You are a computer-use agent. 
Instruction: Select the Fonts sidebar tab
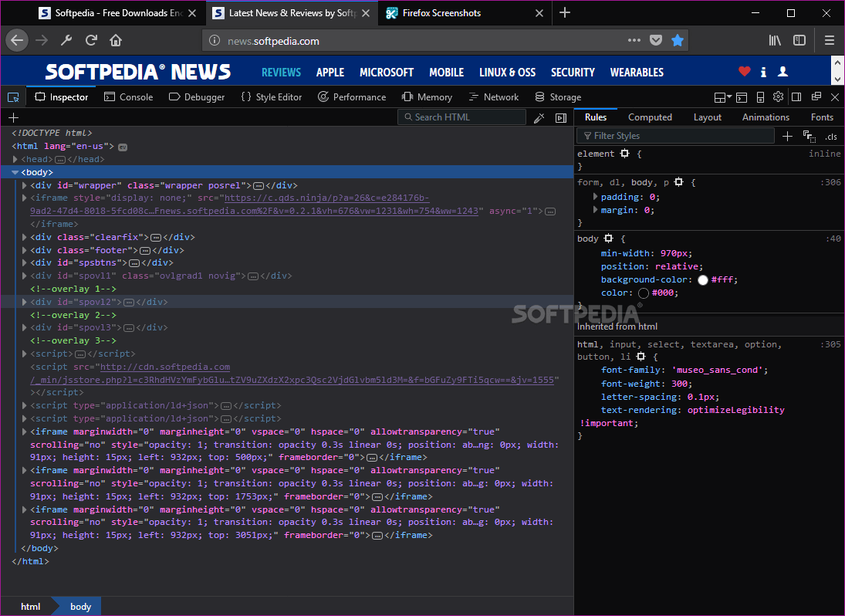coord(822,117)
